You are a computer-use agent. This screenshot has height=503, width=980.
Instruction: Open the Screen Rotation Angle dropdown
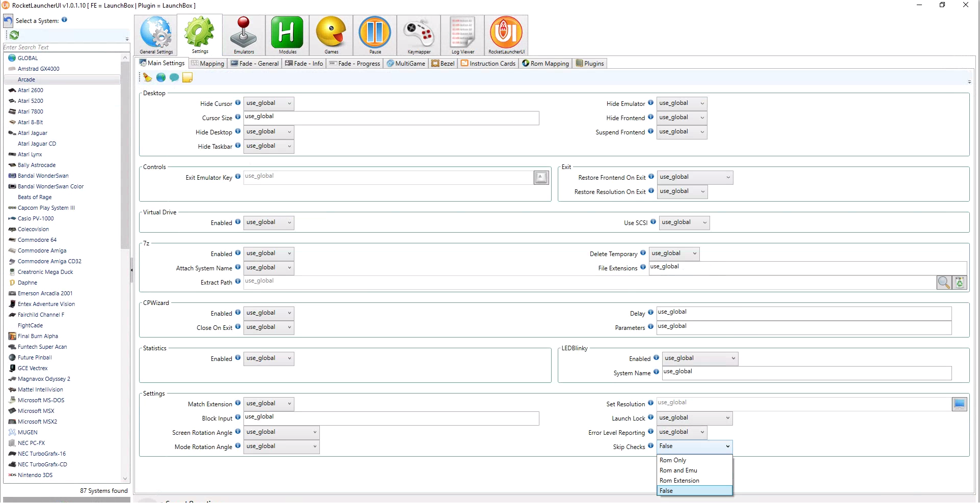(282, 432)
